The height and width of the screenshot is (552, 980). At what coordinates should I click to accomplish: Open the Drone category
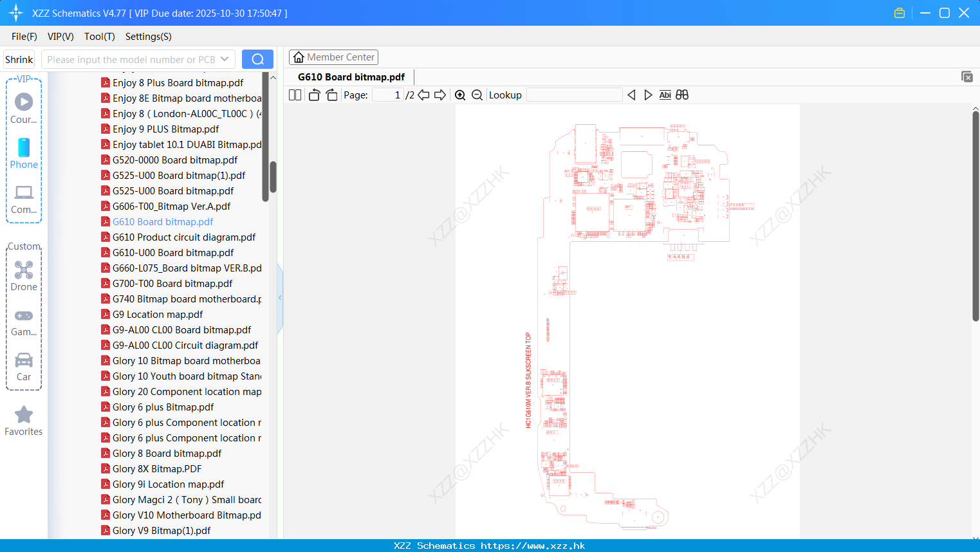click(24, 270)
